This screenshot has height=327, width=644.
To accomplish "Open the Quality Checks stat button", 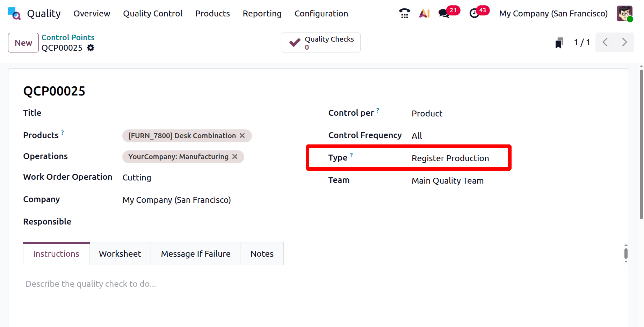I will [321, 42].
